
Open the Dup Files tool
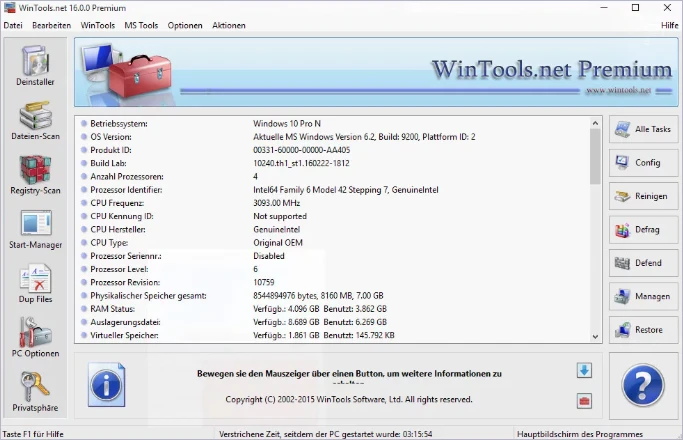[35, 284]
